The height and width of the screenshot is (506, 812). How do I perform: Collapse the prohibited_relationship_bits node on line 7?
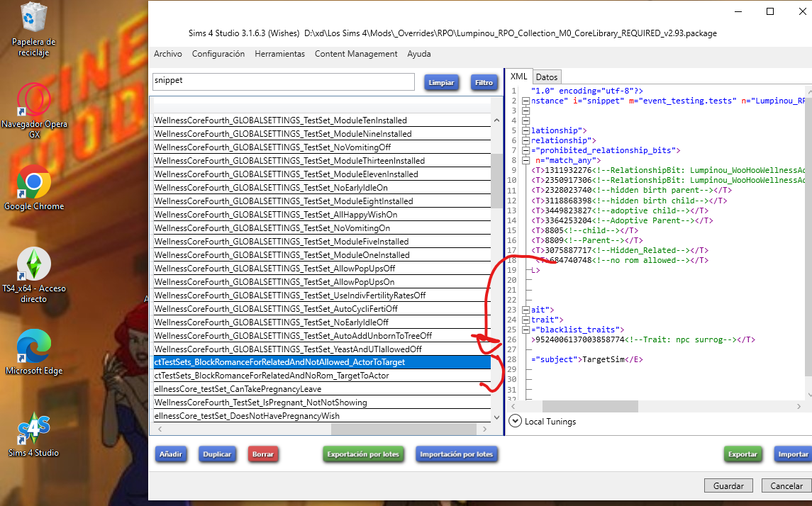pyautogui.click(x=525, y=150)
